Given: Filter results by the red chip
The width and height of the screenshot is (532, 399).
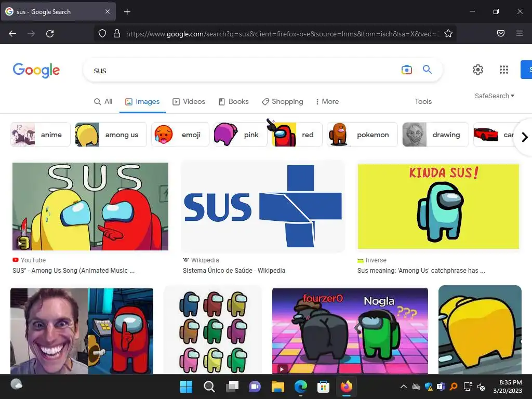Looking at the screenshot, I should pyautogui.click(x=297, y=135).
